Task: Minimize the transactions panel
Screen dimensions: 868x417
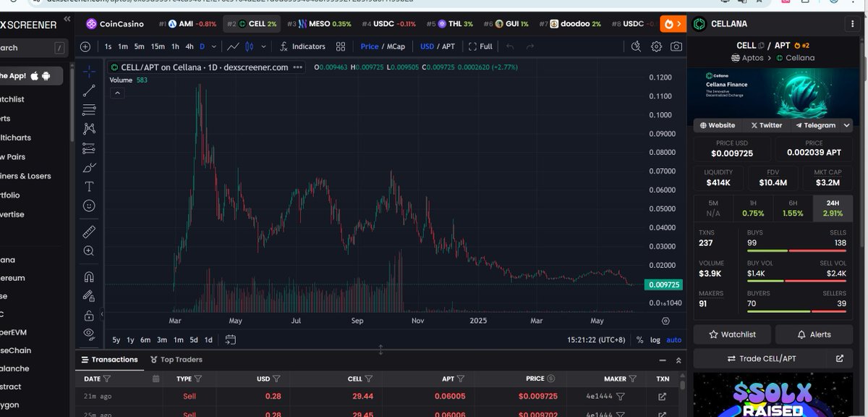Action: (663, 360)
